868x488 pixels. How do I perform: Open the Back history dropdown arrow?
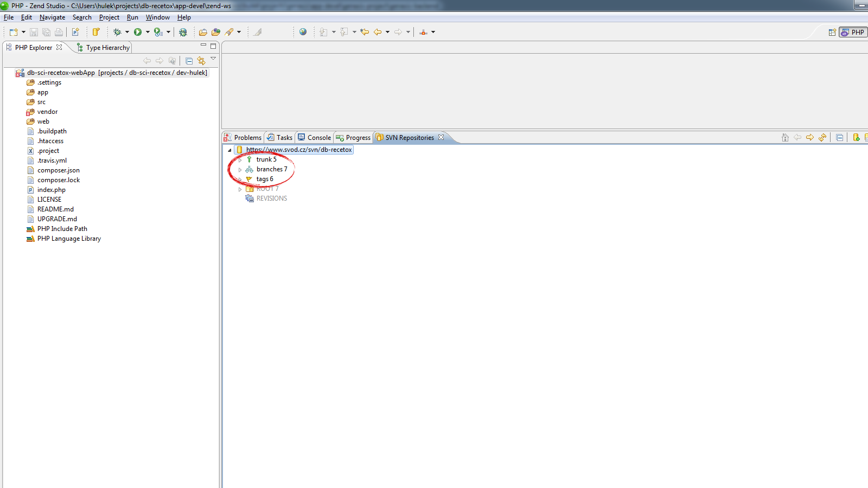pos(387,32)
